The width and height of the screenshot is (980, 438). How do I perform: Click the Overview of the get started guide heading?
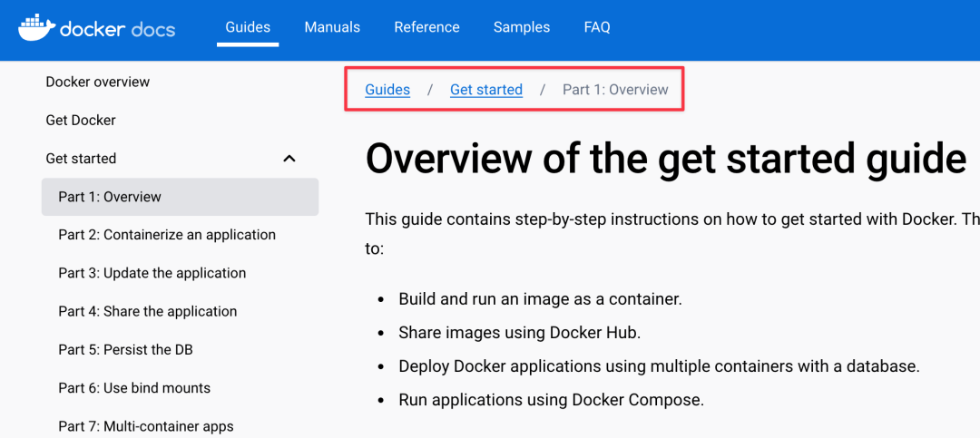coord(666,159)
